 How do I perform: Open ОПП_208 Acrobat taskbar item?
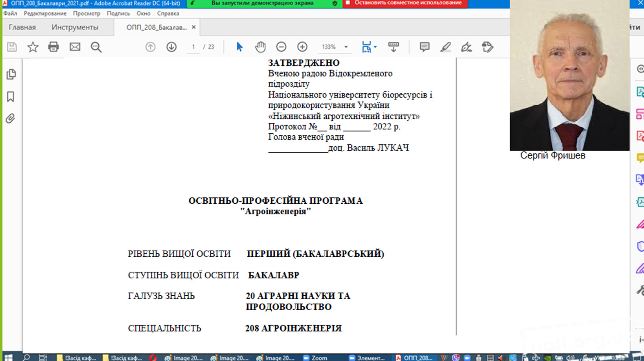pyautogui.click(x=414, y=358)
